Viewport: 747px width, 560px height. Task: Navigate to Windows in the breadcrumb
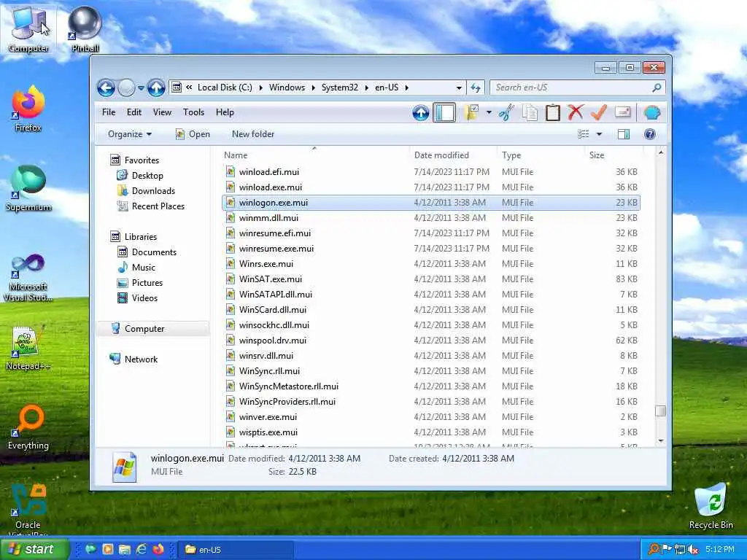click(287, 87)
